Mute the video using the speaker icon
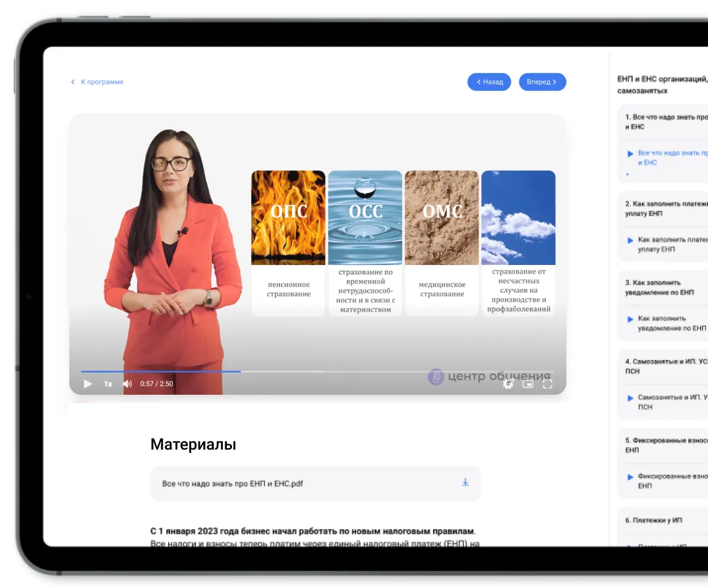Screen dimensions: 708x588 tap(127, 384)
